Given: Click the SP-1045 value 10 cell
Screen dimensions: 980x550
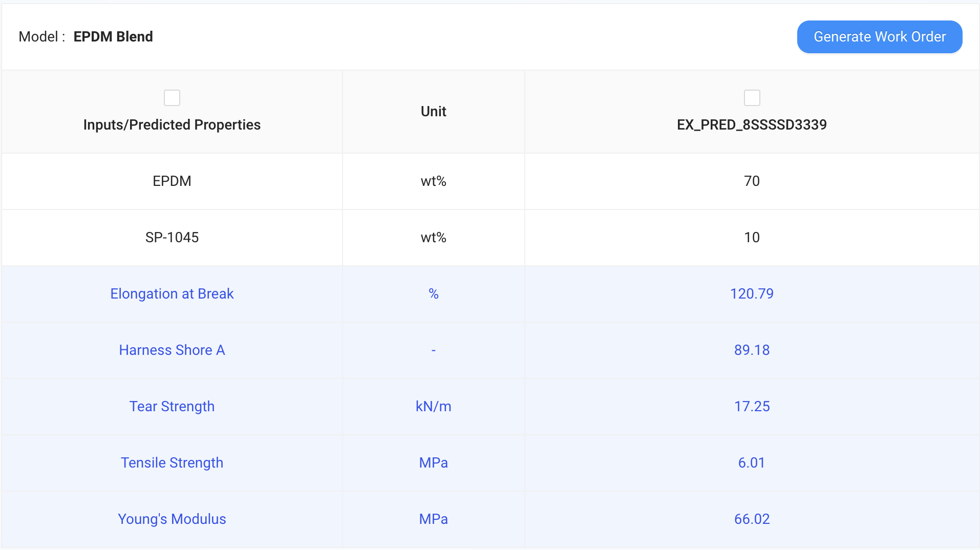Looking at the screenshot, I should tap(752, 238).
